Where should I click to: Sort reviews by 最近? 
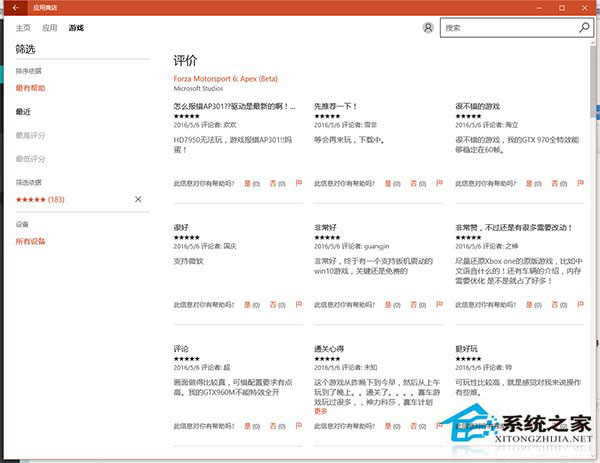click(23, 112)
